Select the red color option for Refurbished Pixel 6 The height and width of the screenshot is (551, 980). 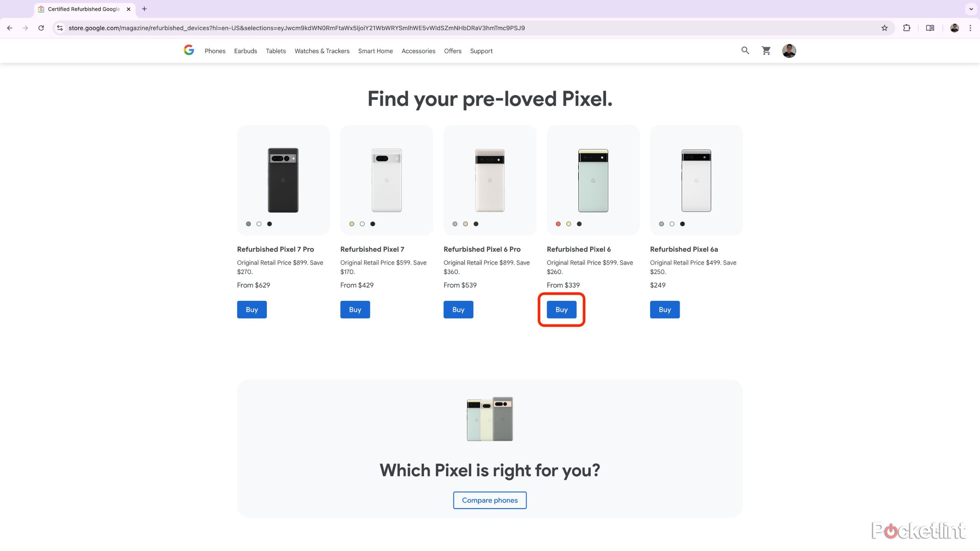tap(558, 224)
